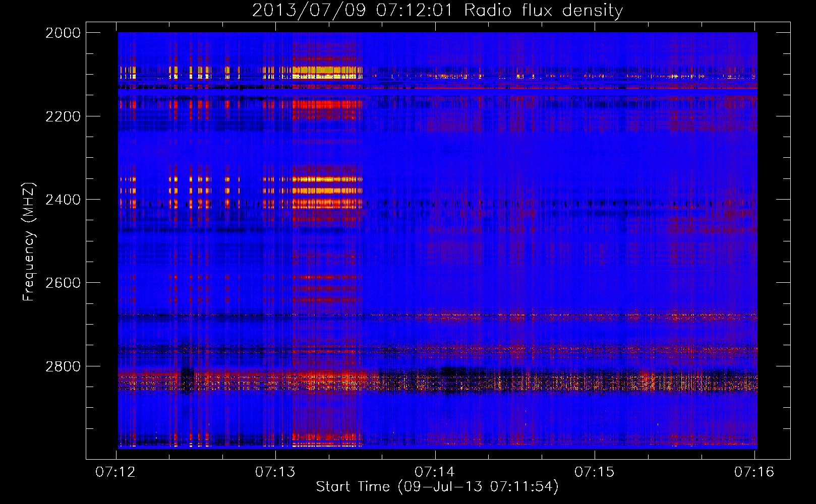This screenshot has height=504, width=816.
Task: Click the "2800" frequency axis label
Action: point(63,366)
